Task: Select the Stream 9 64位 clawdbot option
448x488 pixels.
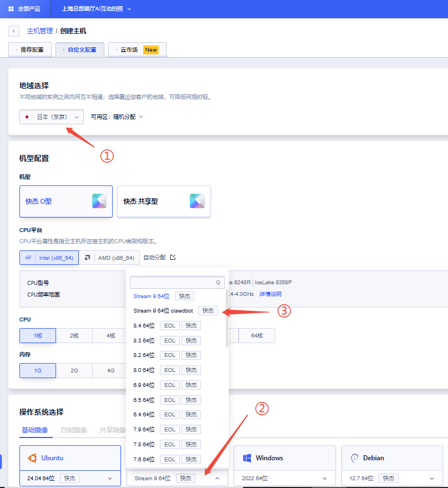Action: pyautogui.click(x=163, y=310)
